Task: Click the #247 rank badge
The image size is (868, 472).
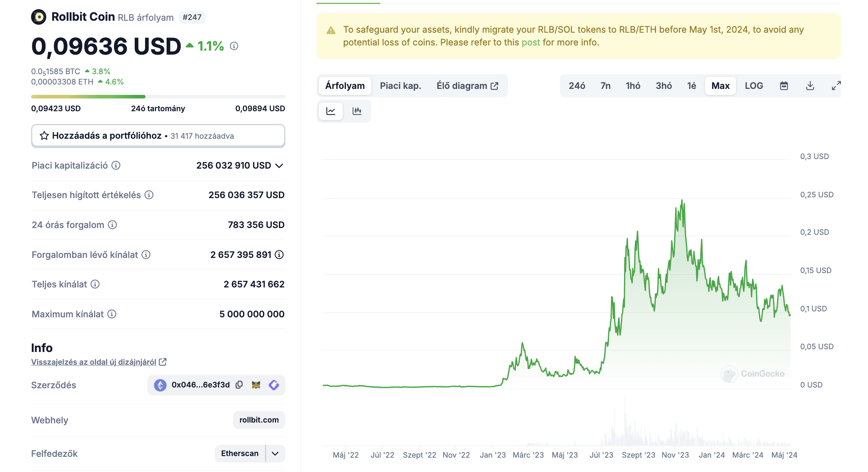Action: tap(192, 17)
